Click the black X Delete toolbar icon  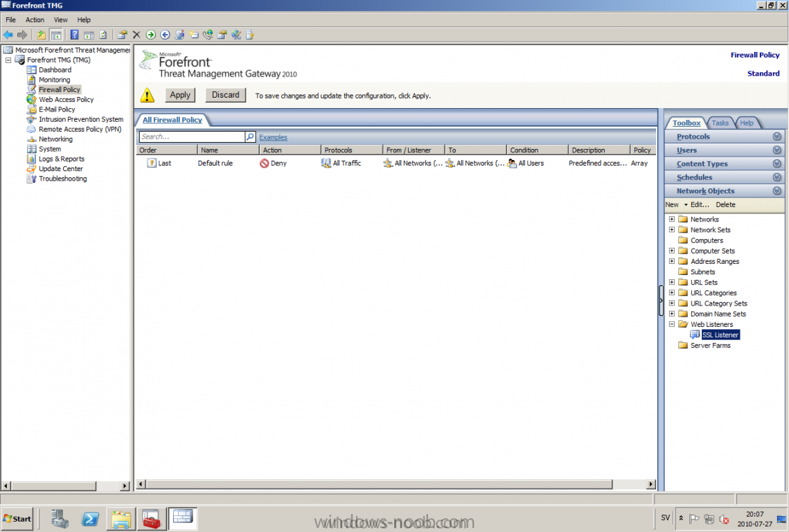(x=136, y=35)
